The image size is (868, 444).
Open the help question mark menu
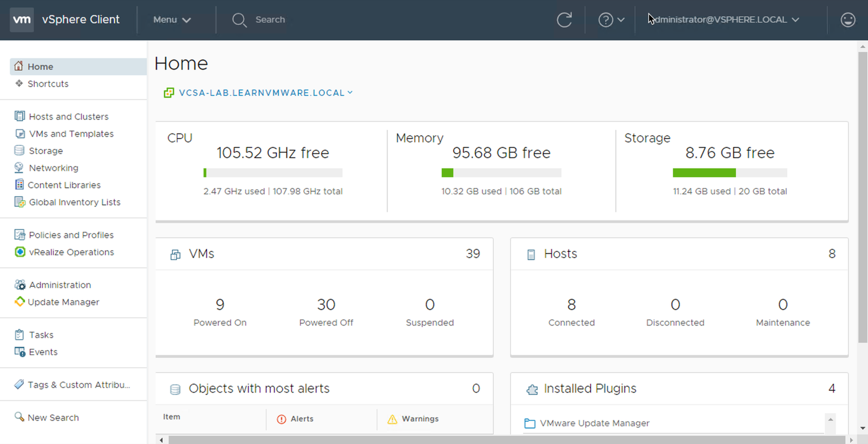click(x=611, y=20)
